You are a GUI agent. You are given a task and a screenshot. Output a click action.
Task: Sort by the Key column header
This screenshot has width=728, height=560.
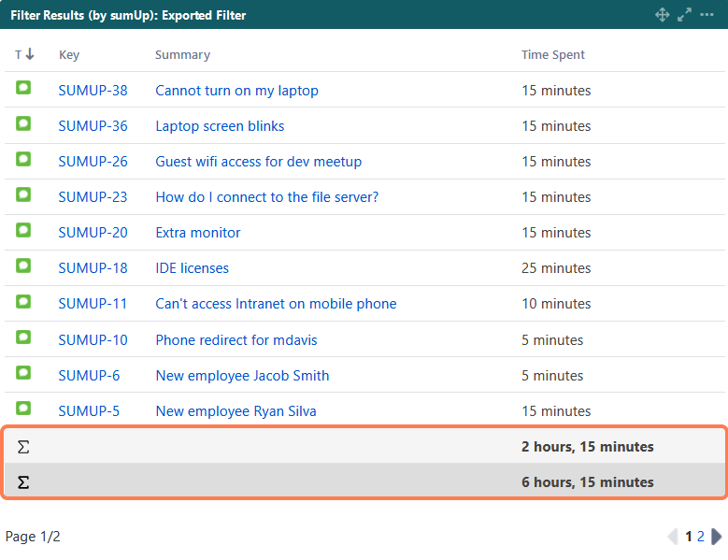69,55
